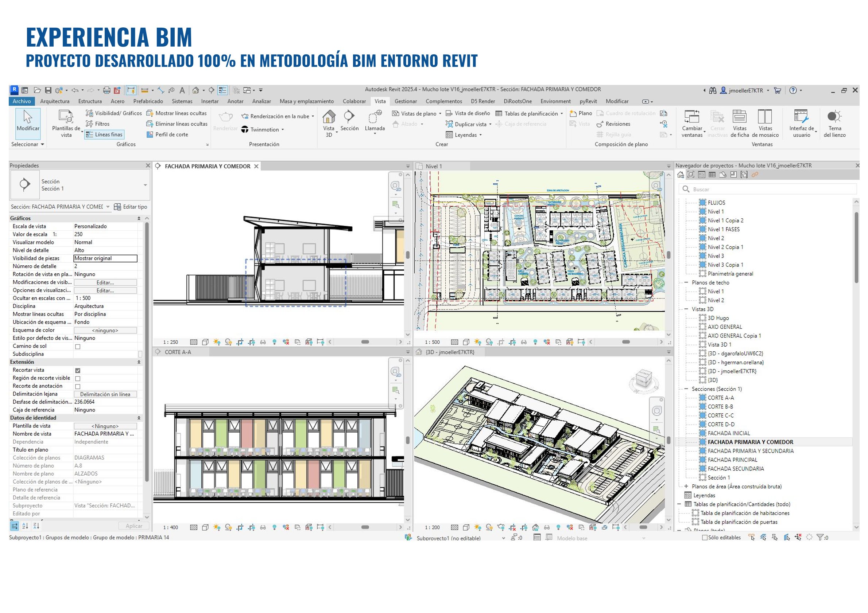Click the Filtros tool
This screenshot has width=868, height=613.
[x=97, y=124]
